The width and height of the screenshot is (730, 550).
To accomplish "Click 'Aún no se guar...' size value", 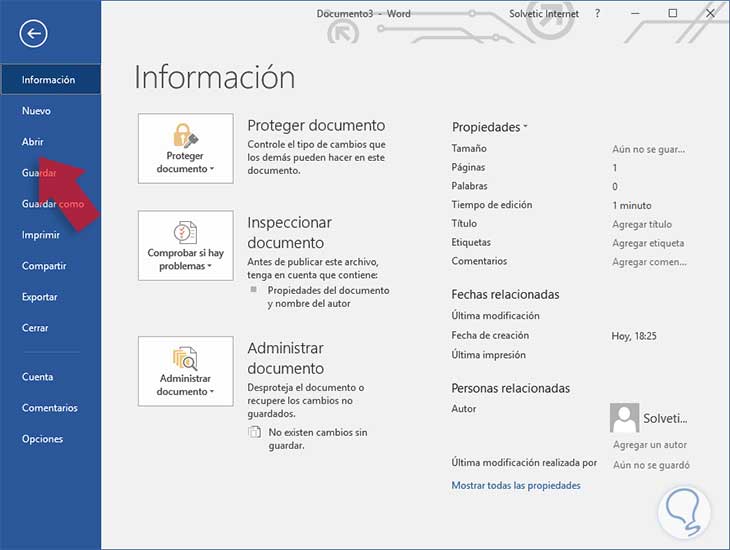I will [x=649, y=149].
